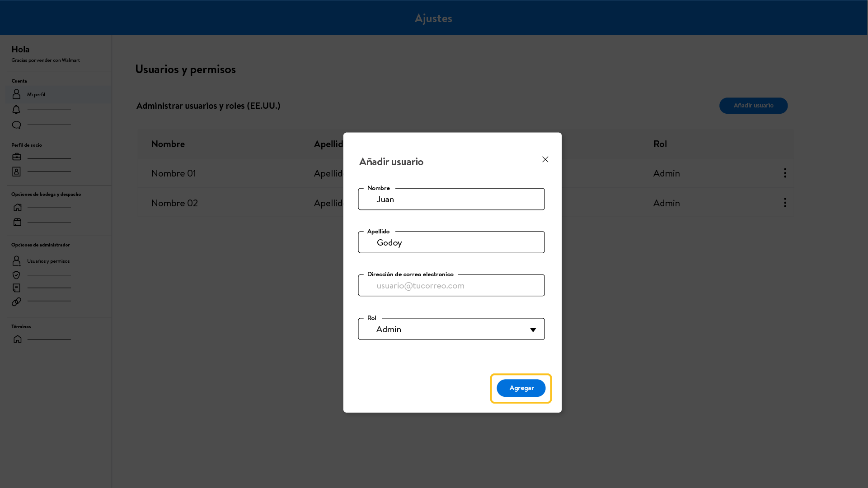Image resolution: width=868 pixels, height=488 pixels.
Task: Open options menu for Nombre 01 row
Action: point(785,173)
